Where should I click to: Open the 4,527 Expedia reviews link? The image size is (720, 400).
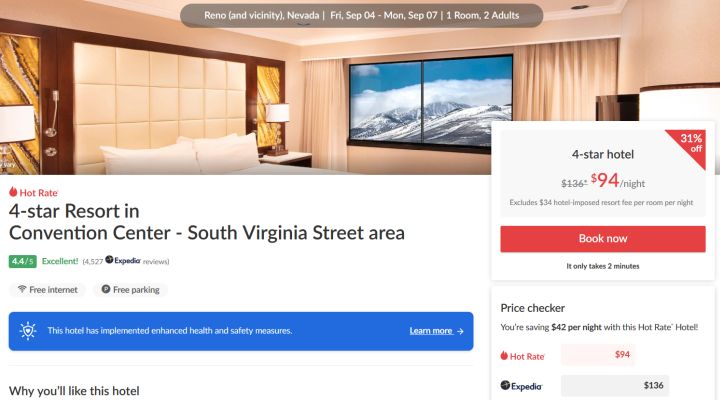click(x=126, y=261)
